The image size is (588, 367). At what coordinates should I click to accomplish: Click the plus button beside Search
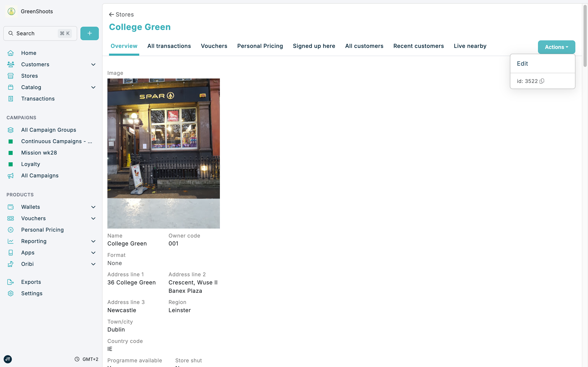tap(89, 33)
